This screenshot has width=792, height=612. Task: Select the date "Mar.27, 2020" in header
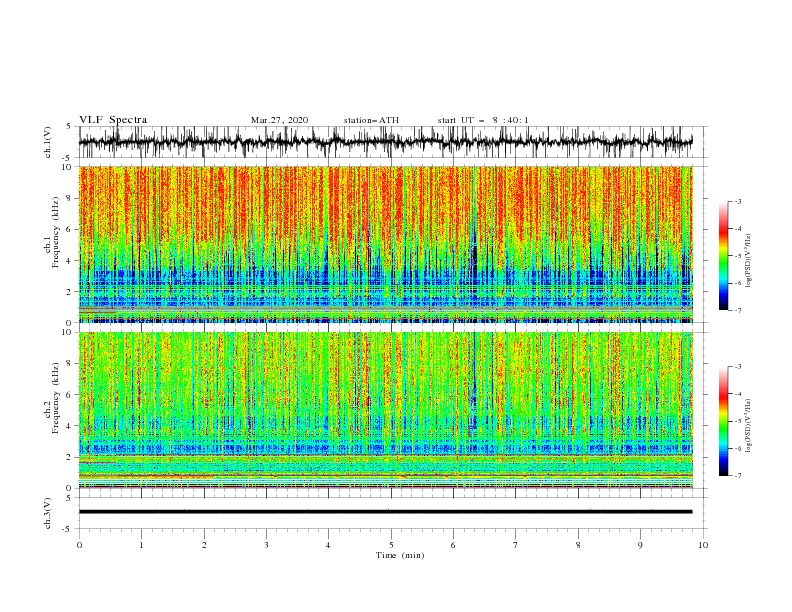[x=279, y=120]
